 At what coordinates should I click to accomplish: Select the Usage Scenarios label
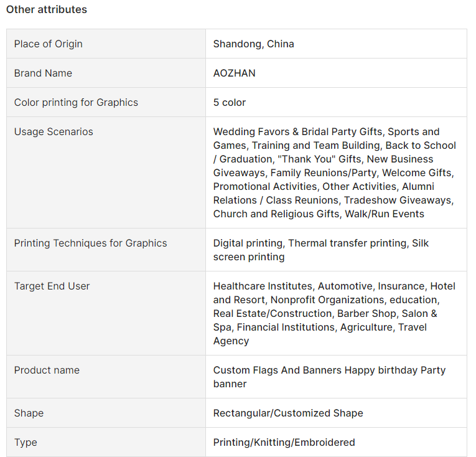point(54,131)
